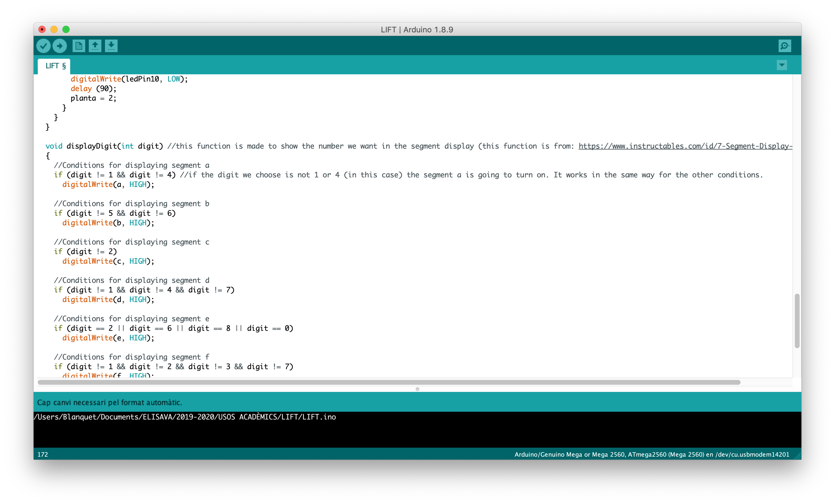Click the Upload arrow button
The image size is (835, 504).
[60, 46]
